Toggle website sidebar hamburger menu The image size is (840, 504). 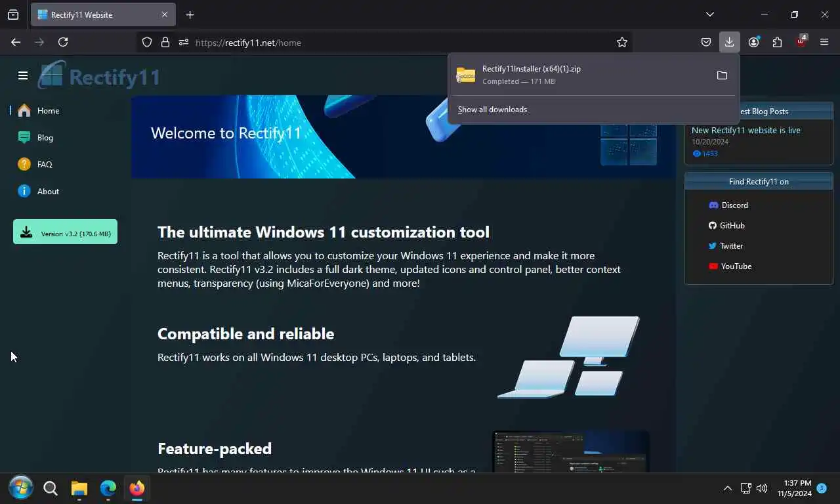click(x=23, y=75)
